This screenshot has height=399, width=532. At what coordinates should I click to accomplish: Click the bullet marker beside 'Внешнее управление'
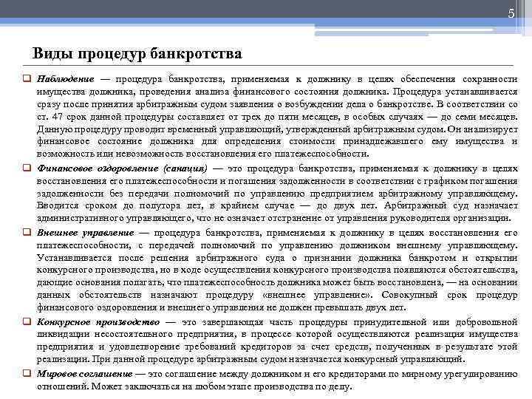(x=27, y=233)
